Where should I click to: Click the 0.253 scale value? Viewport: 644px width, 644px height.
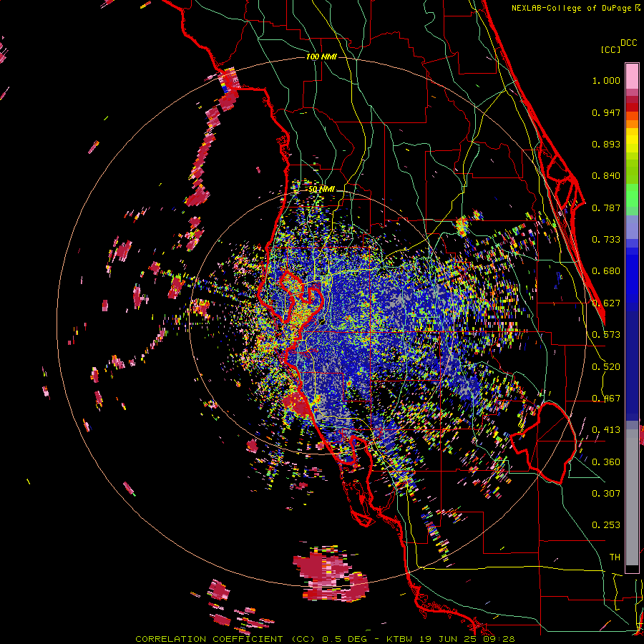click(x=606, y=525)
